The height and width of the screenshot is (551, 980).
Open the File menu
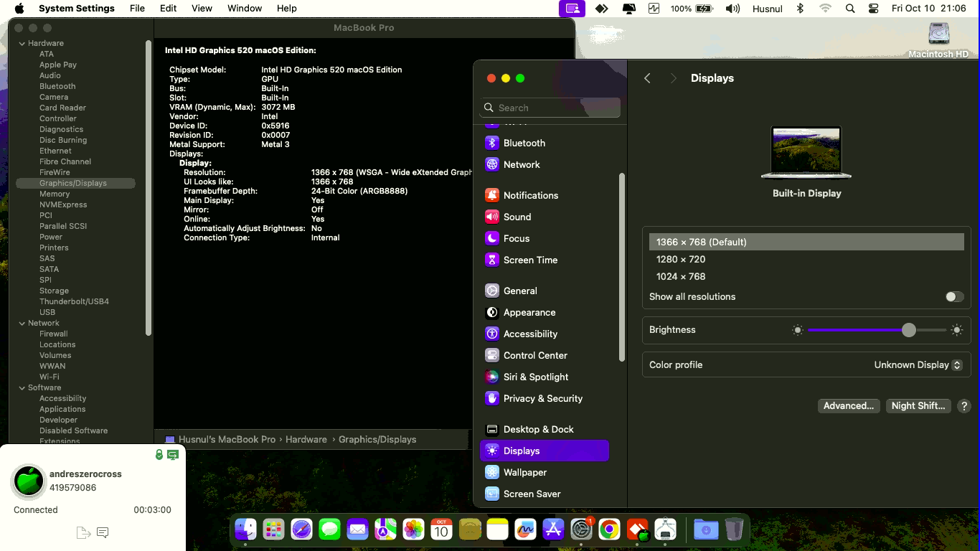[x=137, y=9]
